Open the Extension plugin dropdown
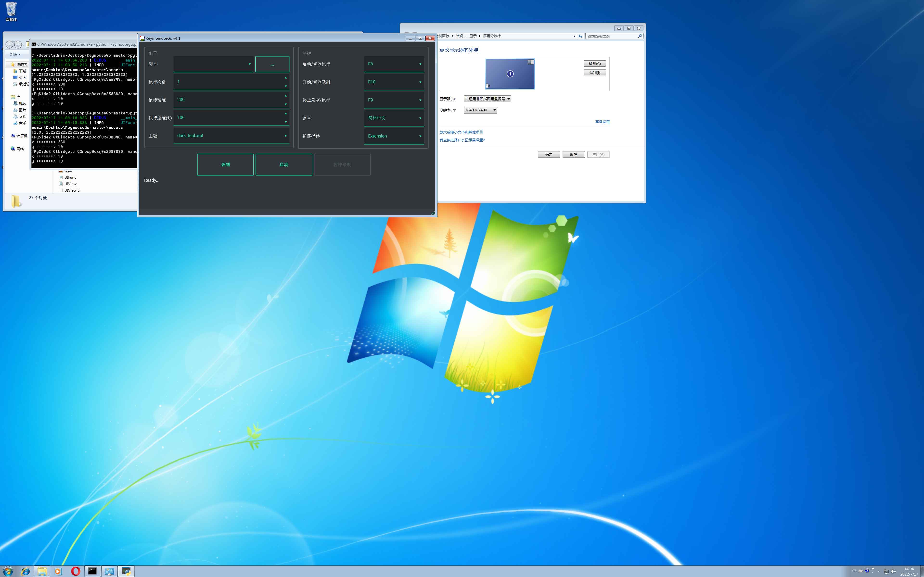Screen dimensions: 924x577 click(394, 136)
